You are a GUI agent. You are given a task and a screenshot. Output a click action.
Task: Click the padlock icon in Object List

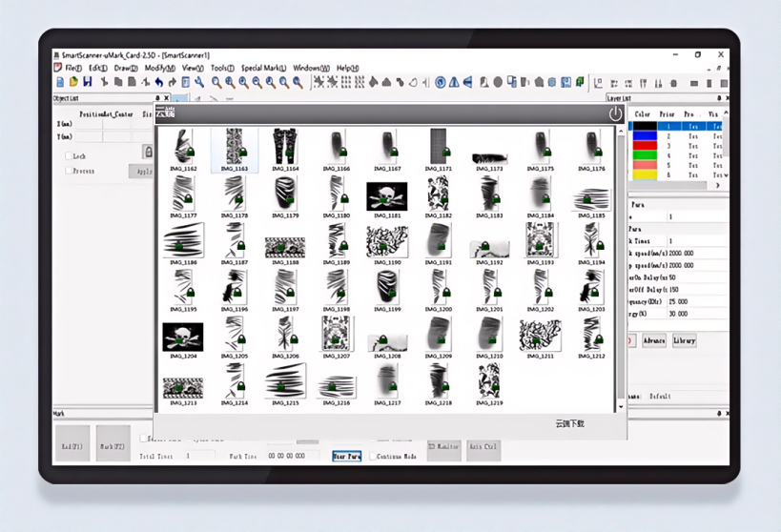(149, 153)
